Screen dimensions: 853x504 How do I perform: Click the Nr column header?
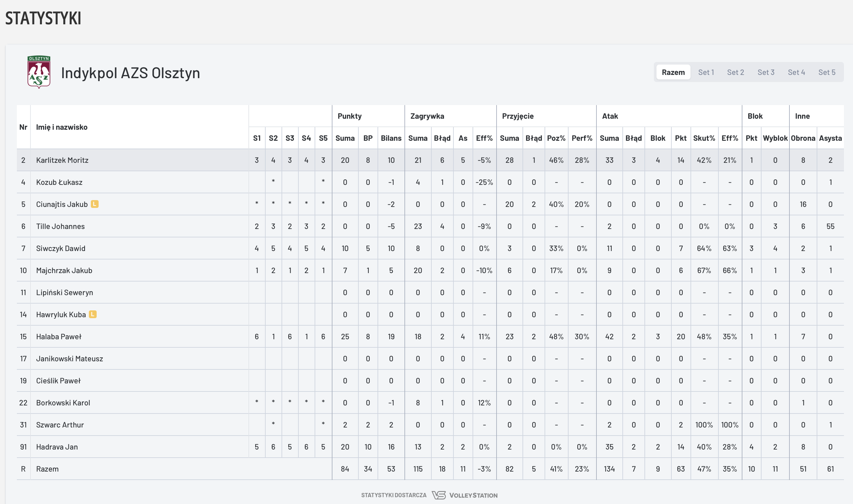pyautogui.click(x=23, y=127)
